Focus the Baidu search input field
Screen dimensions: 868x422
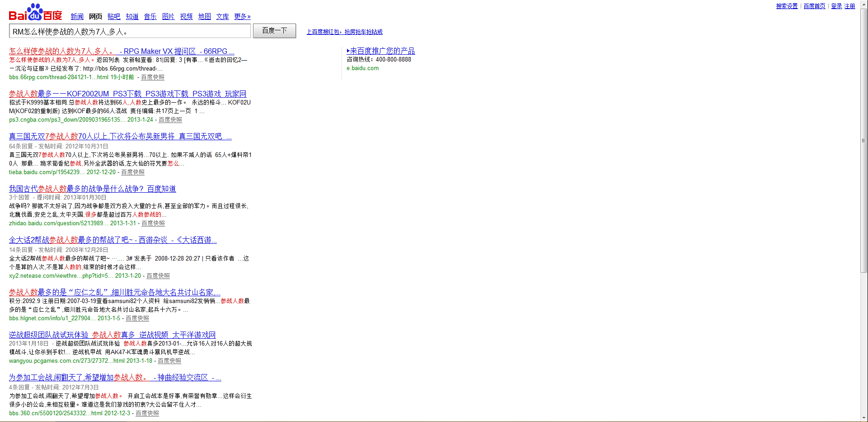click(x=130, y=31)
